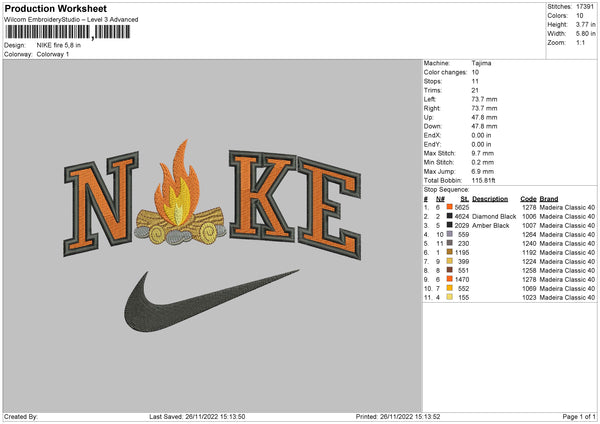Click the 'Printed: 26/11/2022 15:13:52' footer
Viewport: 600px width, 424px height.
tap(398, 416)
